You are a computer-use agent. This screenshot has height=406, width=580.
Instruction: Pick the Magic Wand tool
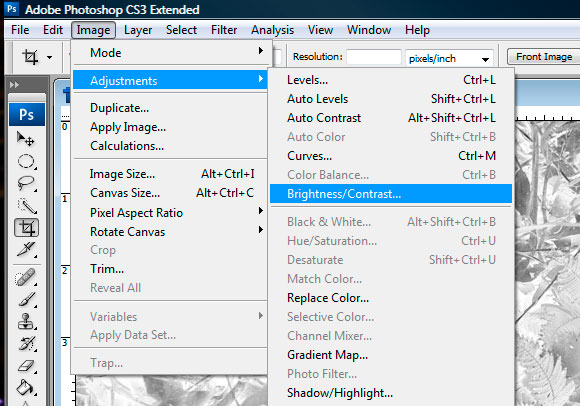click(x=27, y=206)
